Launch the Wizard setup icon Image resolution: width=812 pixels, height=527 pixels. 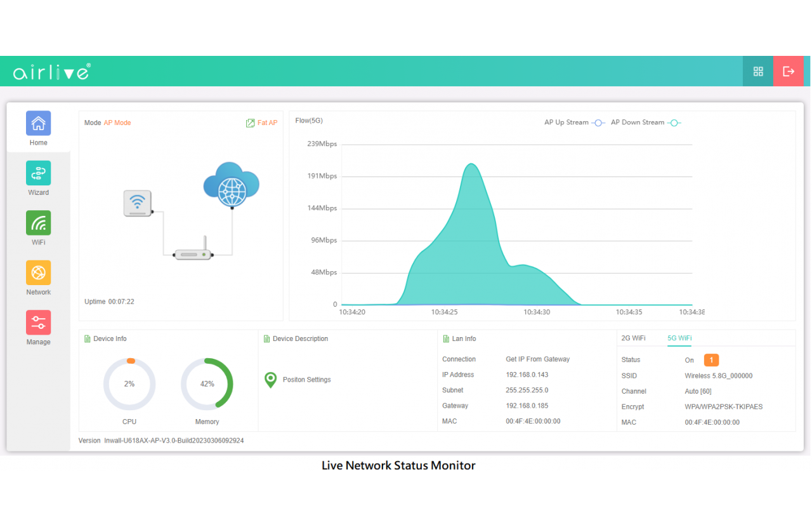click(38, 173)
